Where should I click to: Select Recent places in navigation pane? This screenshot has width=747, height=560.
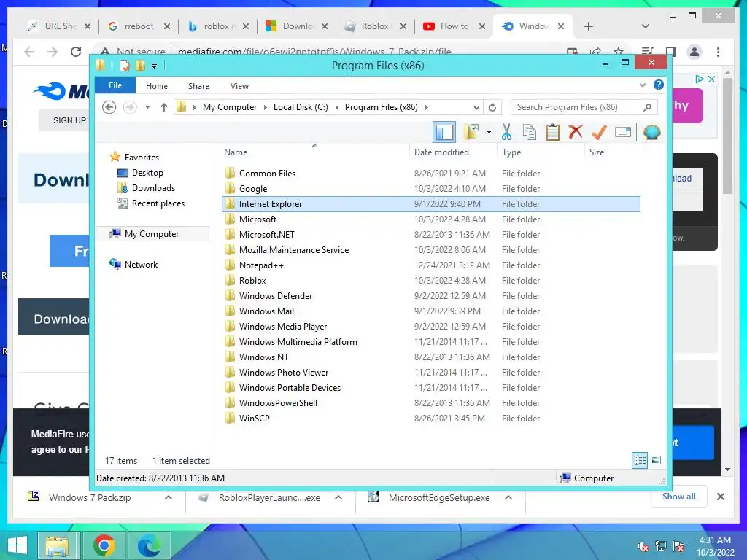[x=158, y=203]
